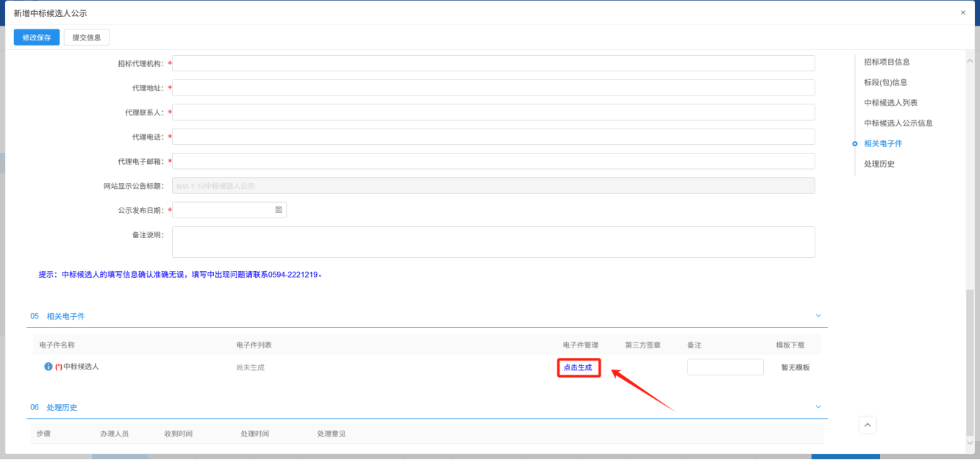
Task: Click the 点击生成 link
Action: 578,367
